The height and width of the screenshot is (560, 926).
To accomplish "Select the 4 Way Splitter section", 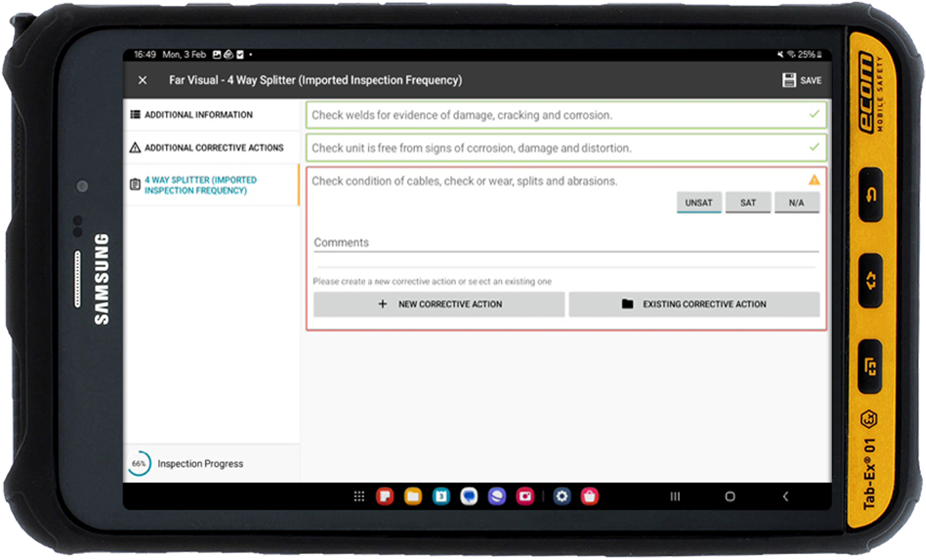I will point(211,186).
